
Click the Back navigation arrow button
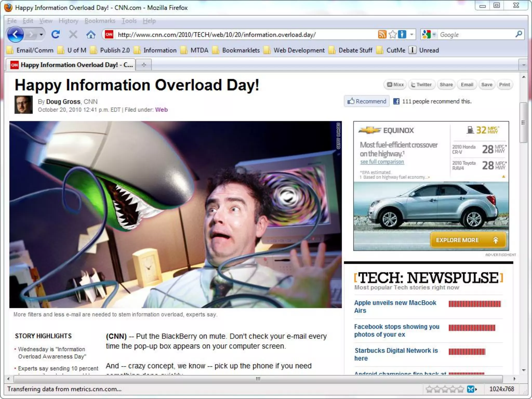tap(15, 34)
